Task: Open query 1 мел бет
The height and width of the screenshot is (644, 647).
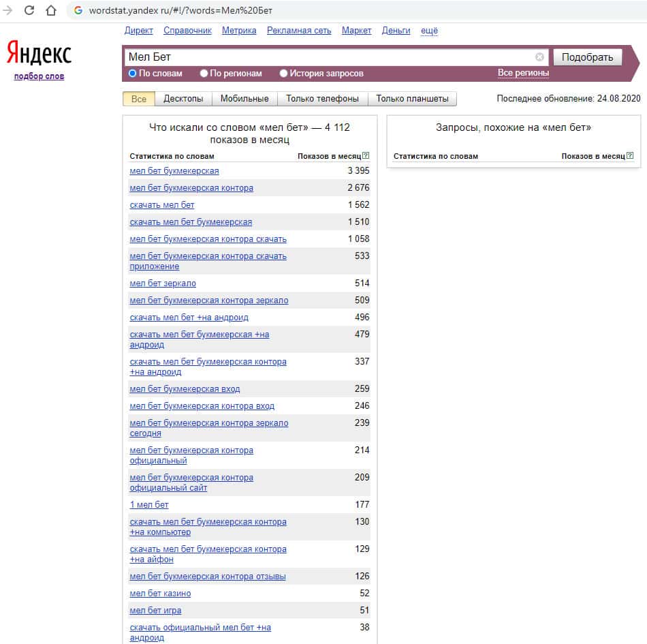Action: click(149, 504)
